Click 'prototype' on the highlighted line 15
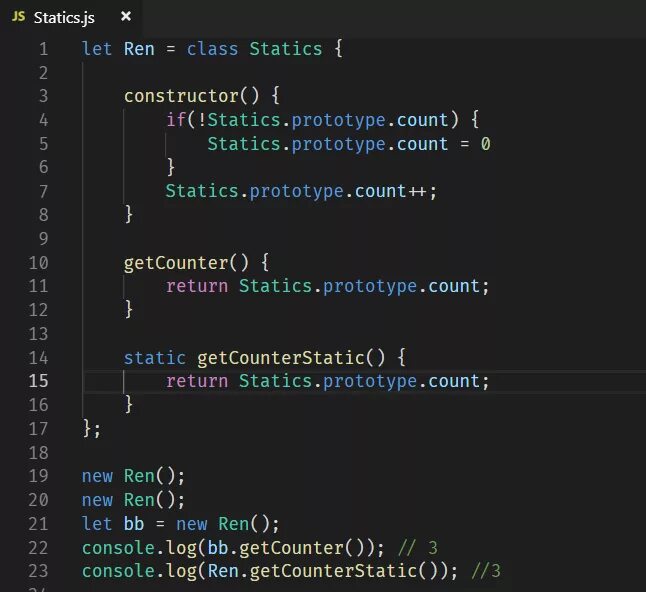The height and width of the screenshot is (592, 646). pos(370,381)
